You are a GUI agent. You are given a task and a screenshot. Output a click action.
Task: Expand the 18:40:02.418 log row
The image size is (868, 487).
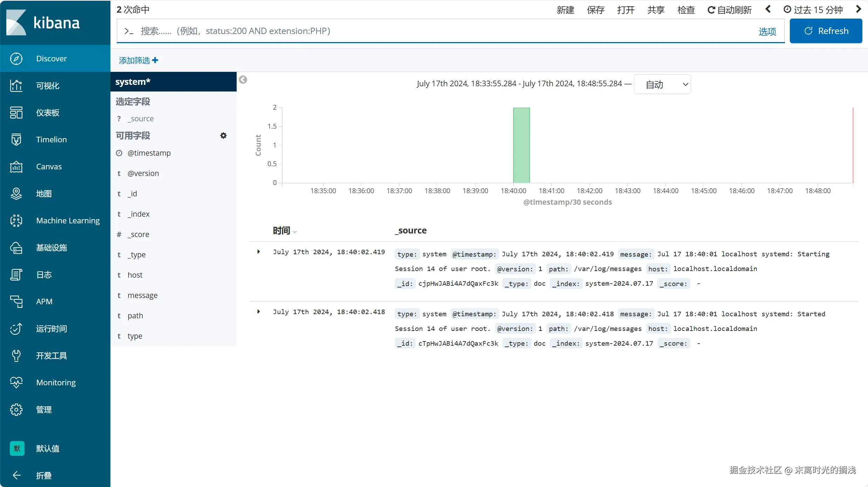point(259,312)
